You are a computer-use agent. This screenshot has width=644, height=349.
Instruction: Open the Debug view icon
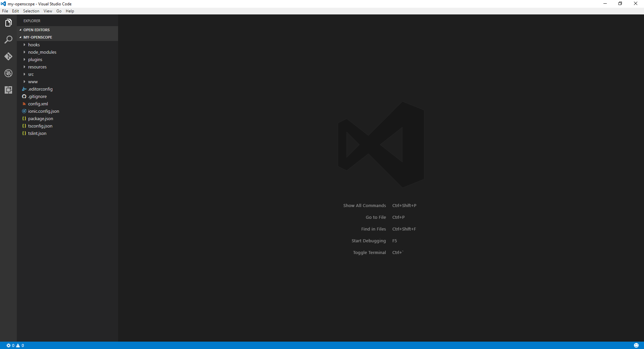click(8, 73)
